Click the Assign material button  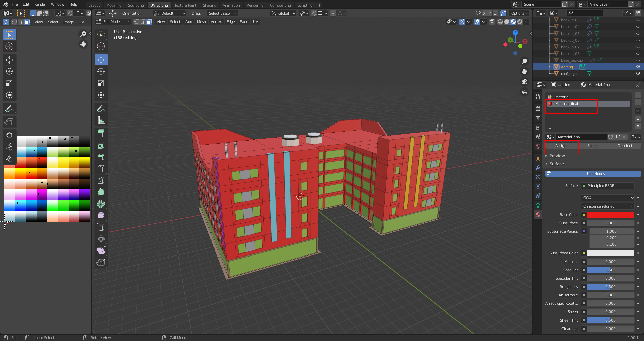(561, 146)
